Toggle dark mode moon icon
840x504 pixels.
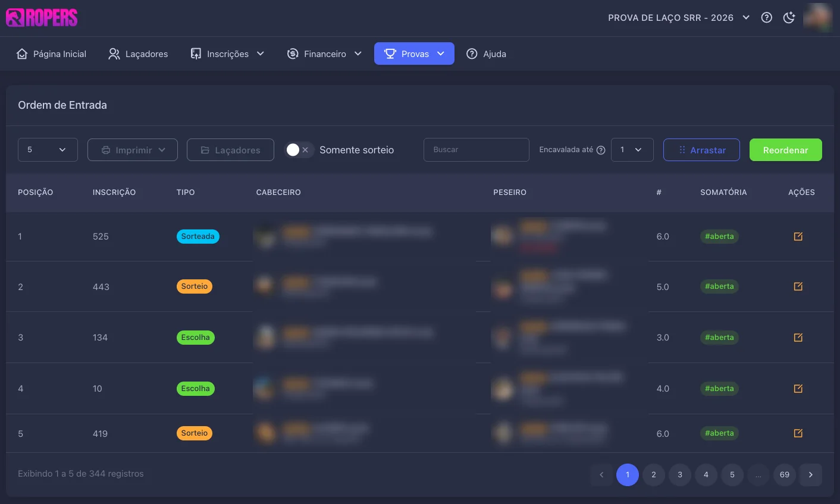[789, 18]
